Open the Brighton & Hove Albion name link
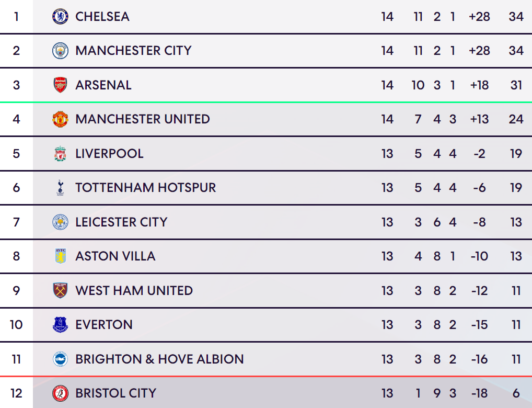The height and width of the screenshot is (408, 532). [x=159, y=359]
